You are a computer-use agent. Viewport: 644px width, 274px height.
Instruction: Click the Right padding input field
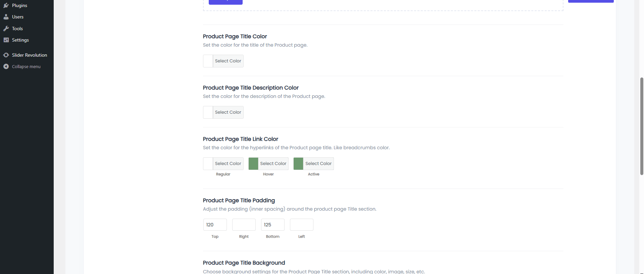tap(244, 225)
